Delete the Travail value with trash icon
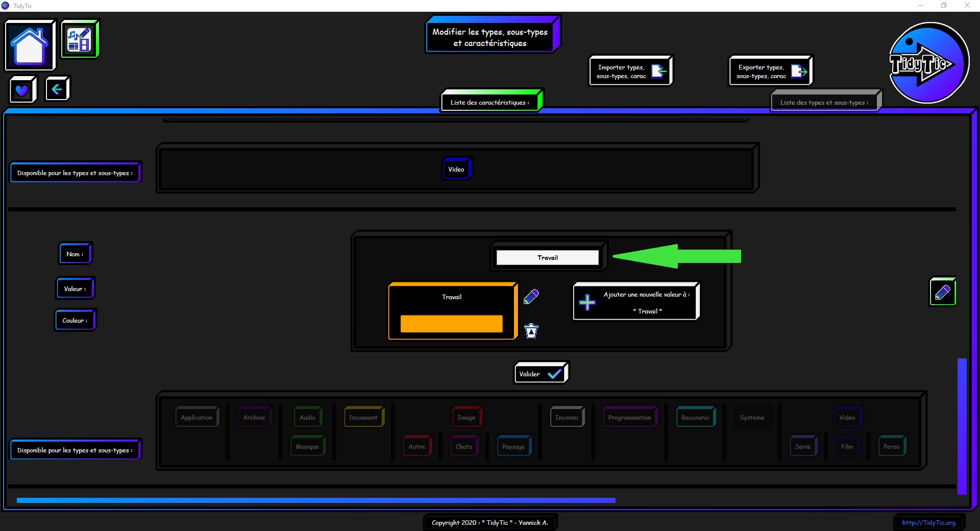Viewport: 980px width, 531px height. (531, 331)
